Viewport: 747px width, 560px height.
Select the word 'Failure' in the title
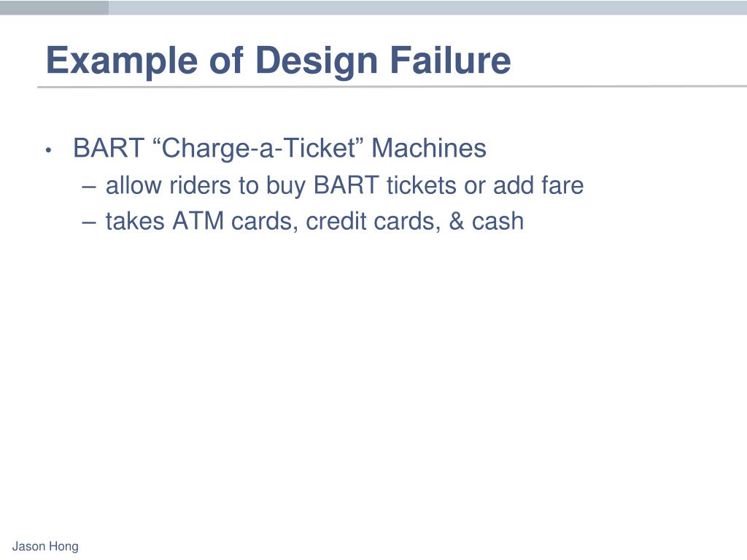point(450,60)
